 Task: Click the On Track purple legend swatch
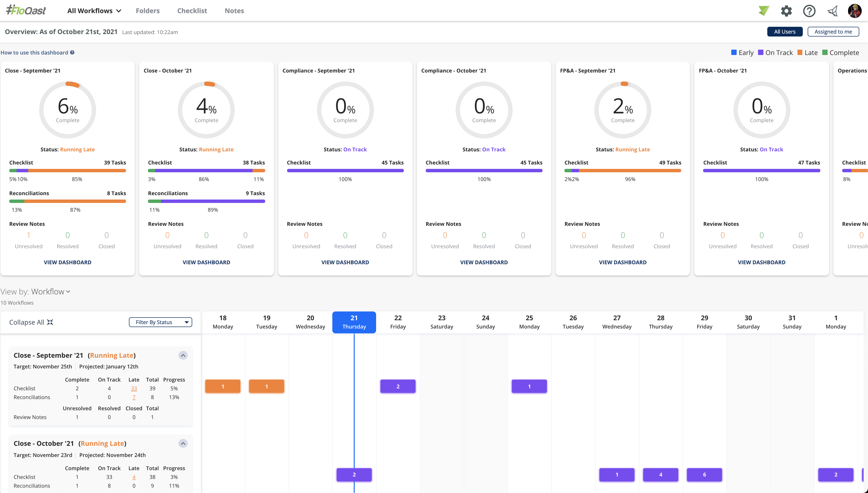(760, 53)
